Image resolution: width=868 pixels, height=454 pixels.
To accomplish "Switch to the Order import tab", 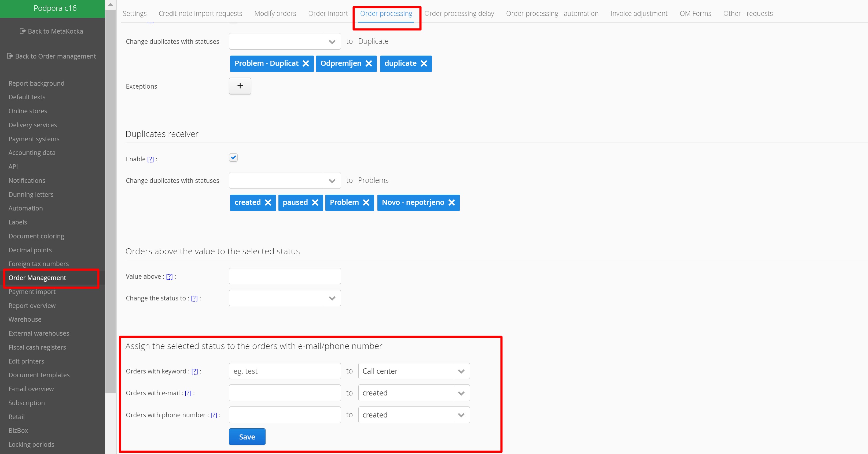I will pyautogui.click(x=328, y=13).
